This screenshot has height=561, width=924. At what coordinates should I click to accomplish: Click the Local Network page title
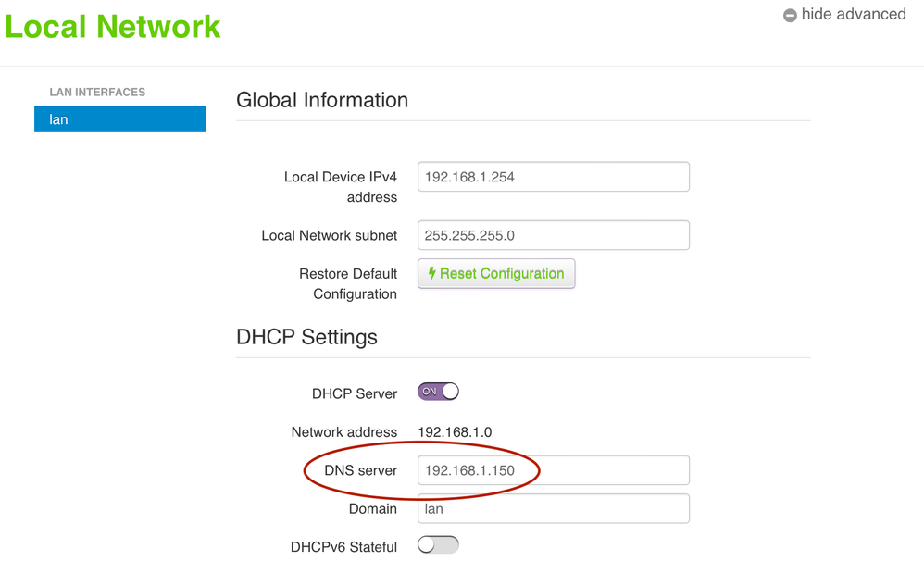click(113, 26)
